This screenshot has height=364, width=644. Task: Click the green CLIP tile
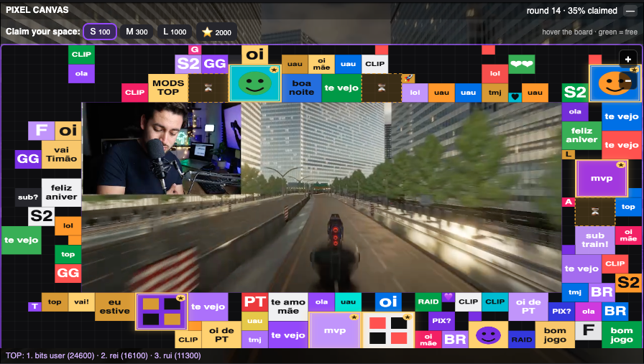[x=81, y=55]
